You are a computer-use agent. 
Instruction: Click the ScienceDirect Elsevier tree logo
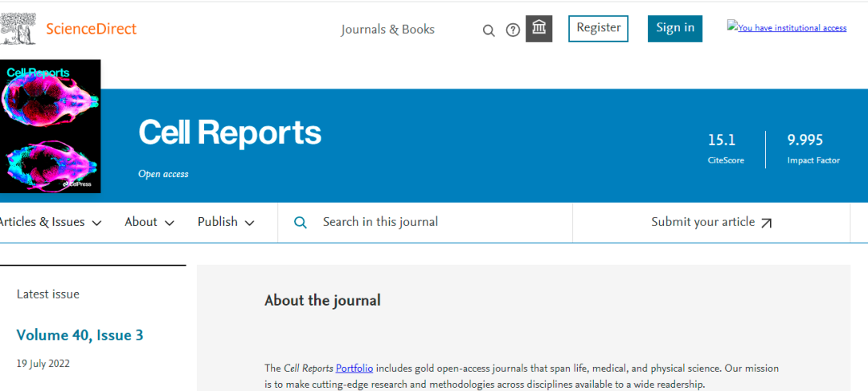pyautogui.click(x=18, y=28)
